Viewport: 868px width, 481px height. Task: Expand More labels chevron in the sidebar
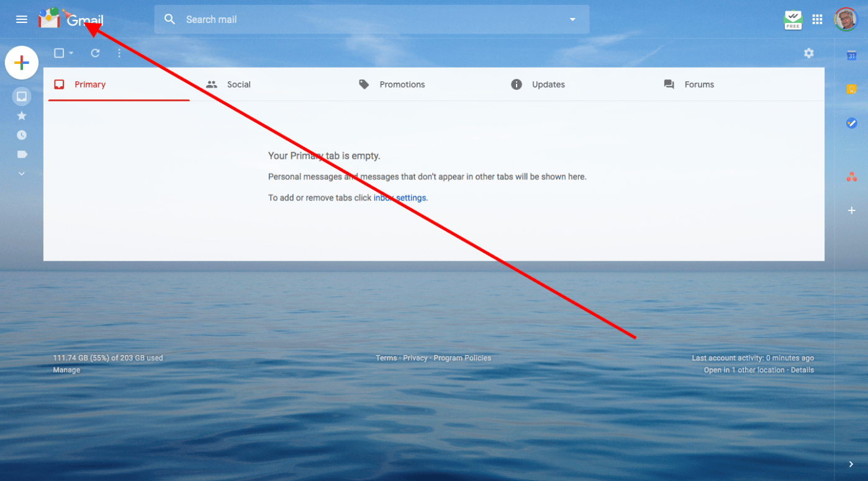point(22,174)
